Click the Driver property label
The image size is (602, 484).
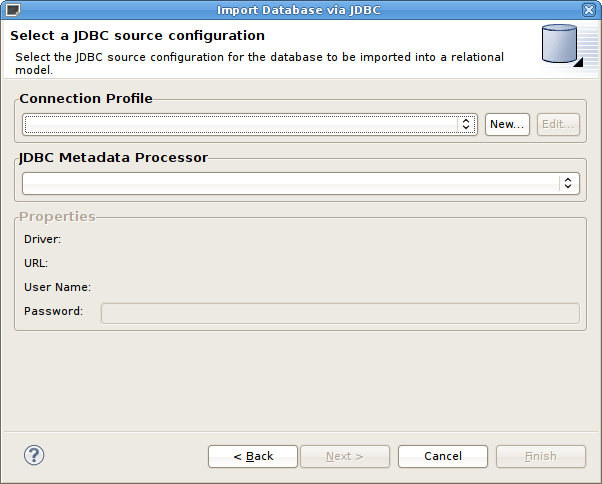pos(43,239)
